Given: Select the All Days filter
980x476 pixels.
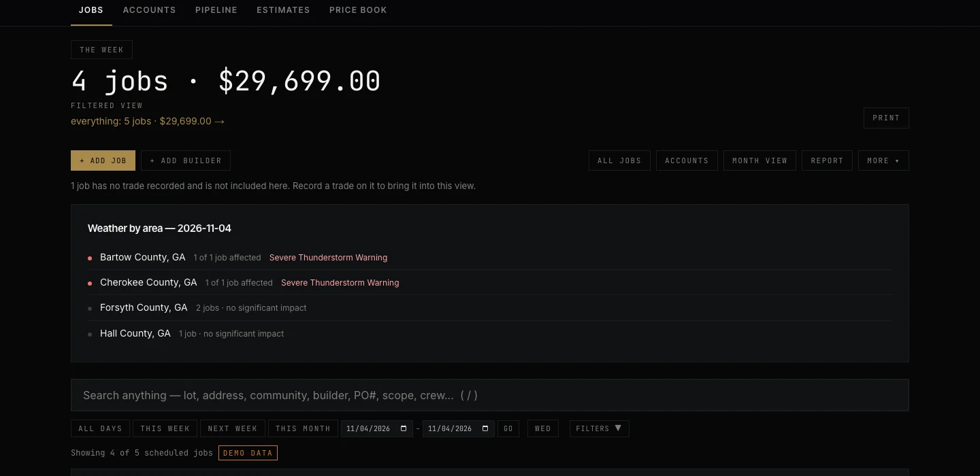Looking at the screenshot, I should pyautogui.click(x=100, y=428).
